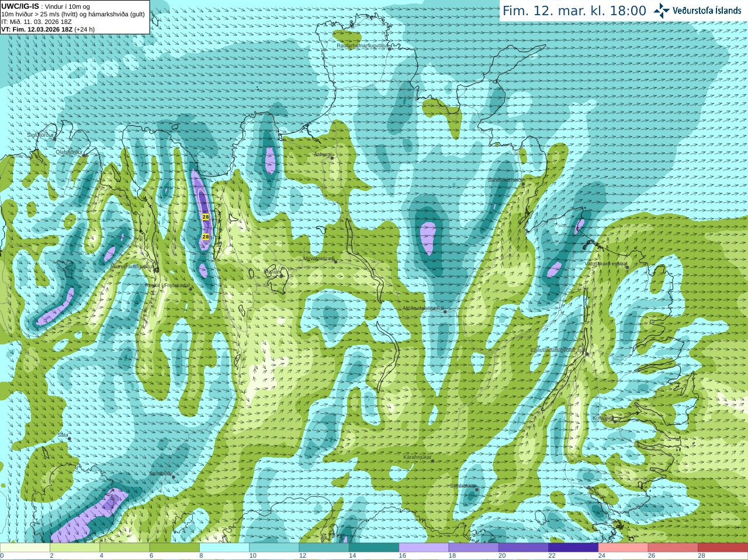Select the Möðrudalsöræfi II station label
Viewport: 748px width, 560px height.
[x=424, y=308]
